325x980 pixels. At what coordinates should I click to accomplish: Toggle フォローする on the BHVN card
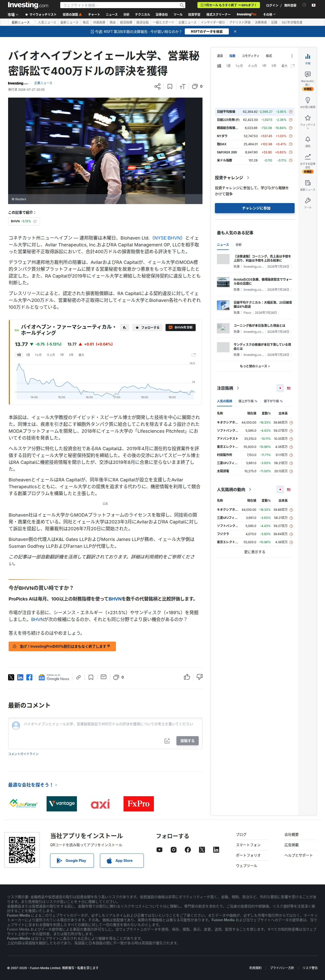147,328
